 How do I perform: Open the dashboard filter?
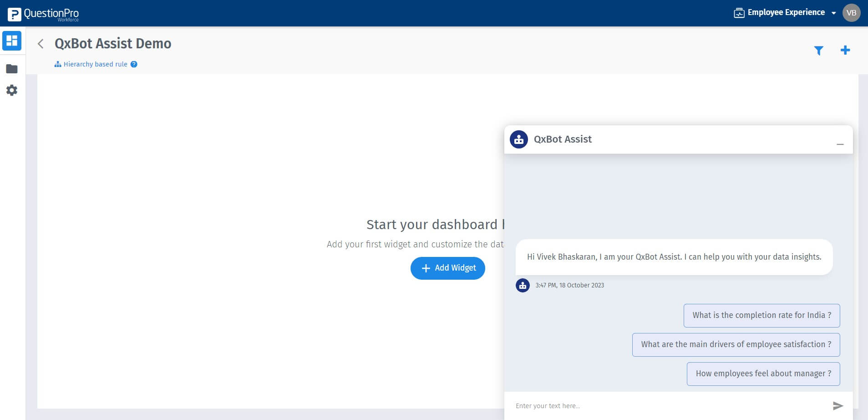(x=818, y=51)
